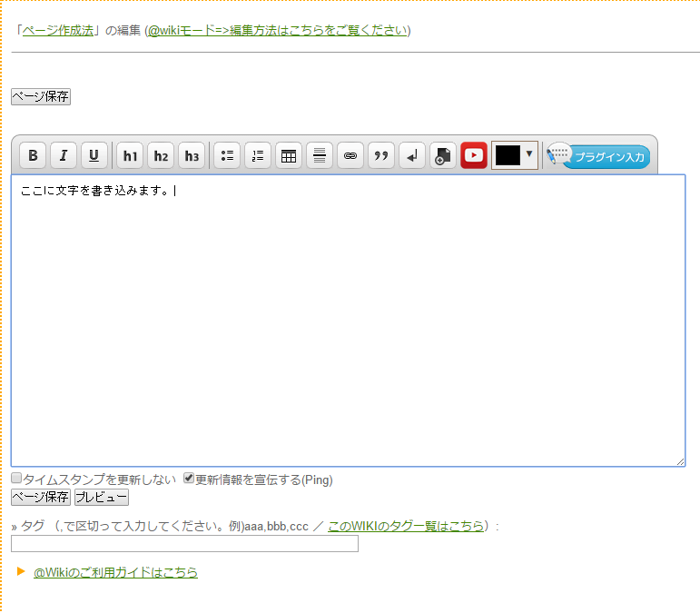Insert a numbered list
This screenshot has height=613, width=700.
258,155
